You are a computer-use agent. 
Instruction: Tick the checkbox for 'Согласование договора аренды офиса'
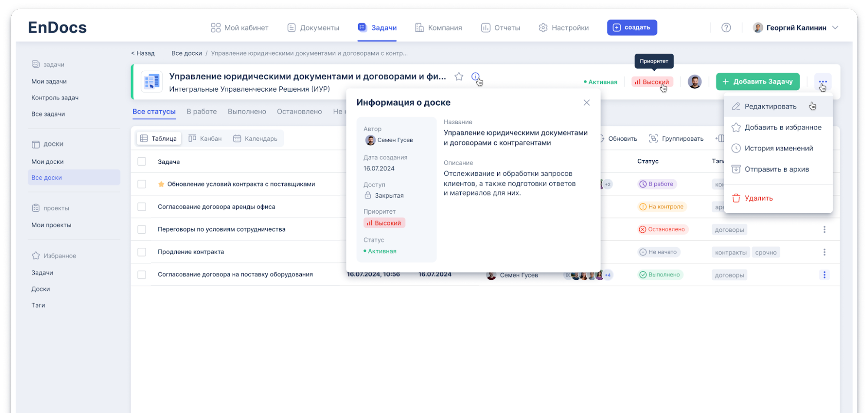pos(142,207)
